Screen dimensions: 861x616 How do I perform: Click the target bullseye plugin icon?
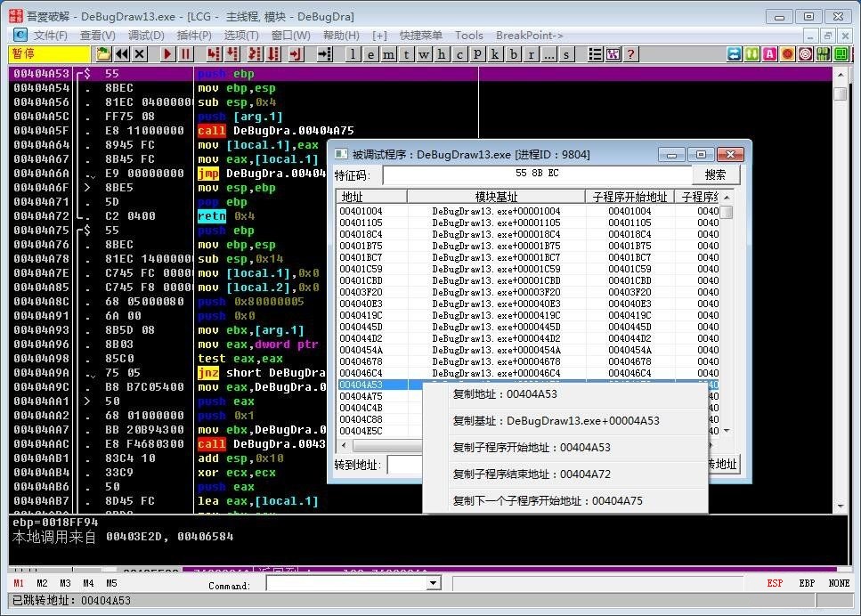[x=806, y=53]
